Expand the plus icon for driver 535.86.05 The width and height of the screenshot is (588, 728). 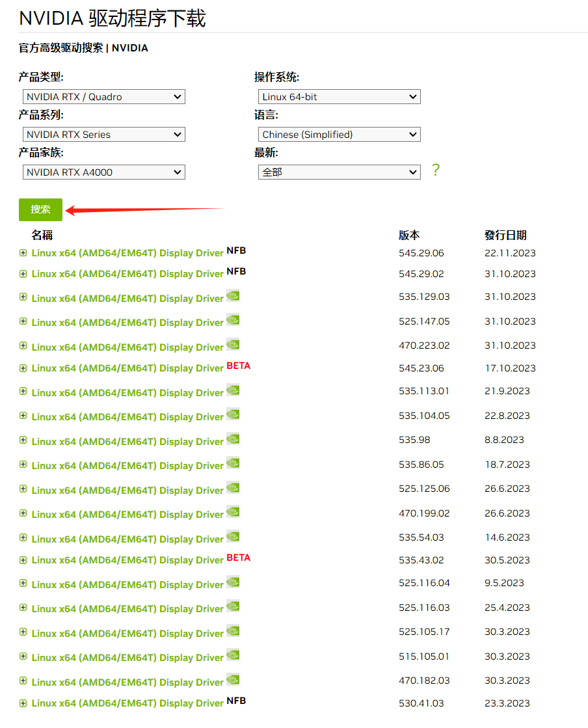pyautogui.click(x=23, y=465)
